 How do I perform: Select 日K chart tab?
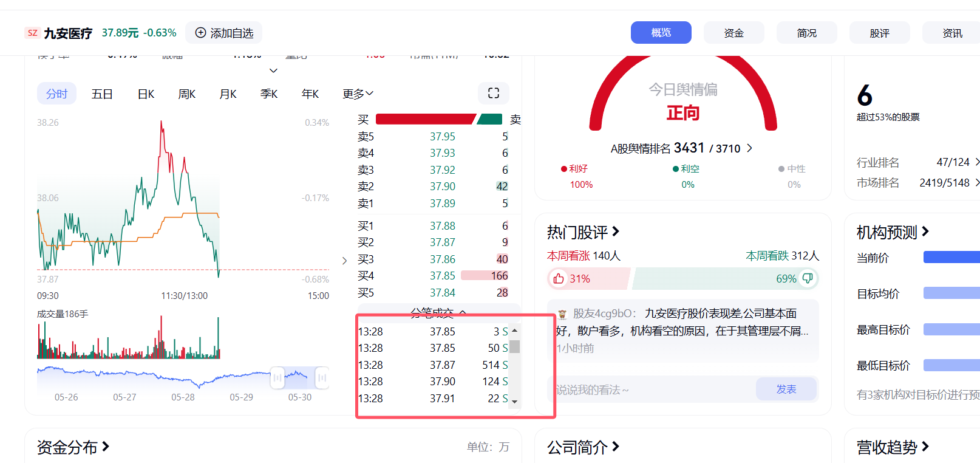146,94
